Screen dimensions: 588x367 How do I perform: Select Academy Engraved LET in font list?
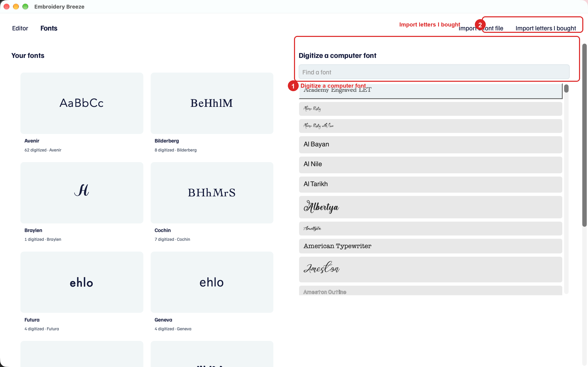coord(431,91)
